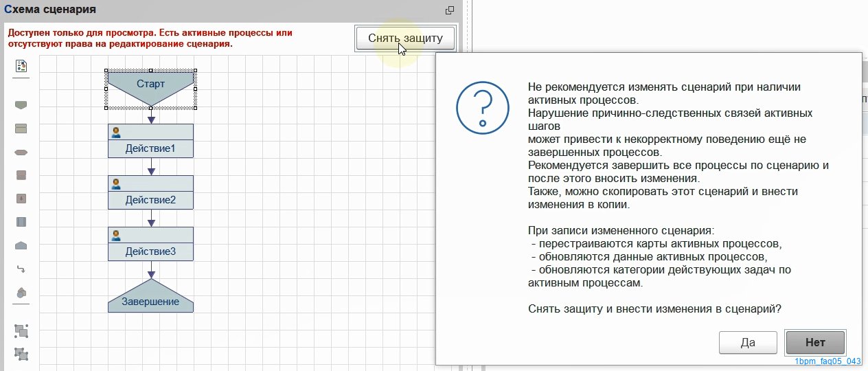
Task: Click the performer icon on Действие1
Action: [x=116, y=132]
